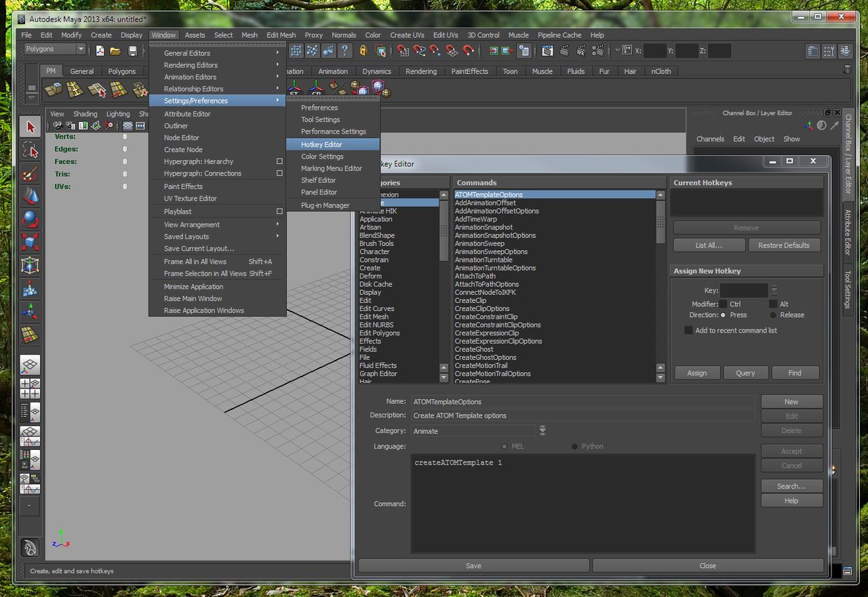Screen dimensions: 868x597
Task: Click the X coordinate input field
Action: click(654, 51)
